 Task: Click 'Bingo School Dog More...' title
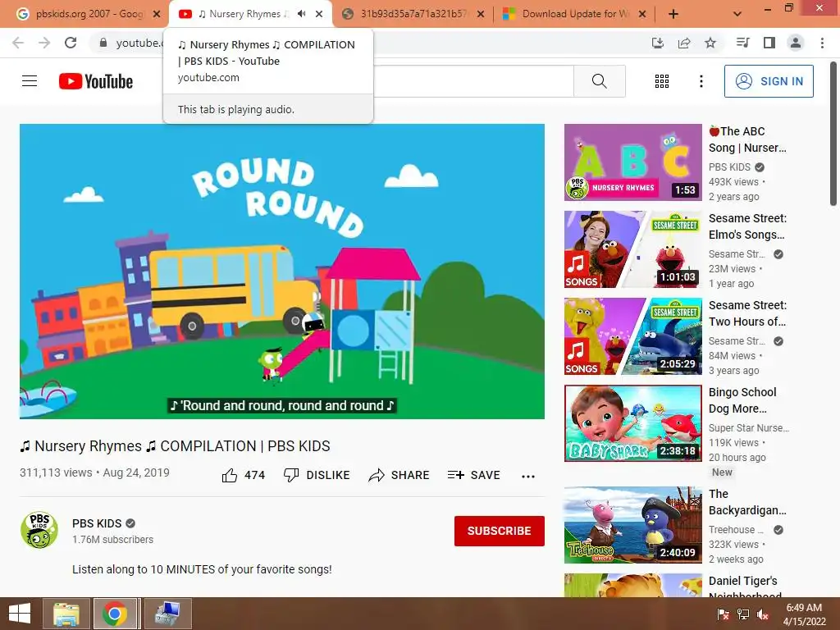tap(742, 400)
